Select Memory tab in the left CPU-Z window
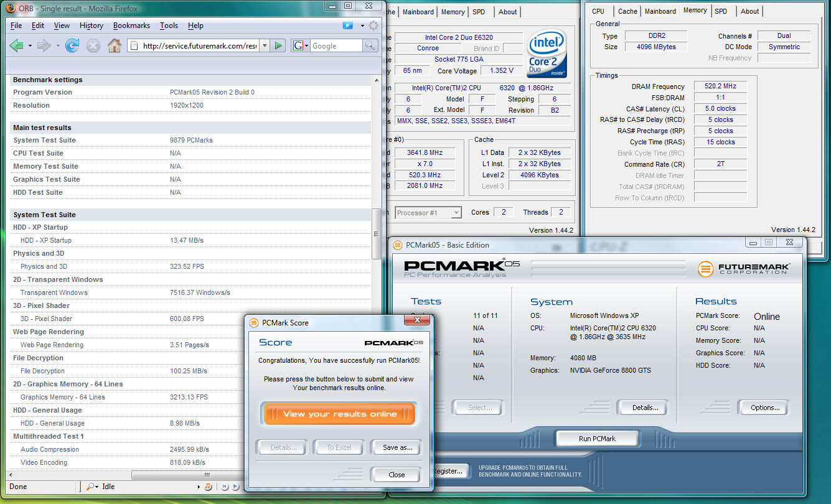 click(x=453, y=12)
